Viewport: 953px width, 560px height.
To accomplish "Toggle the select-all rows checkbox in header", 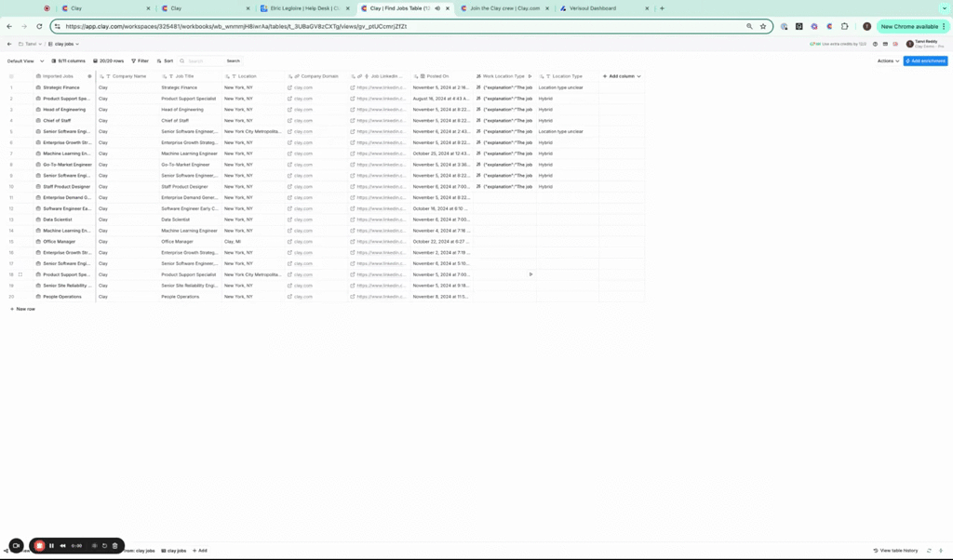I will pos(12,76).
